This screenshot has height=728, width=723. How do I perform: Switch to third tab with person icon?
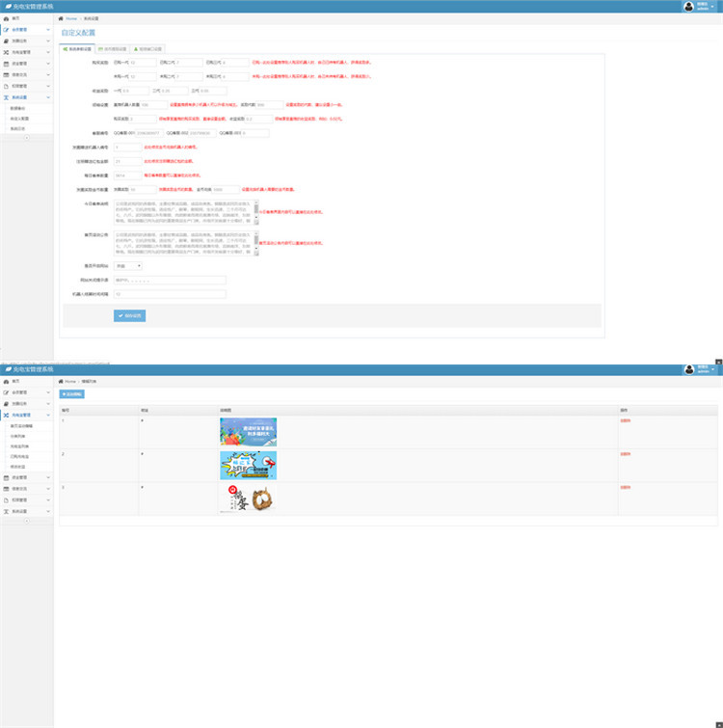[147, 49]
